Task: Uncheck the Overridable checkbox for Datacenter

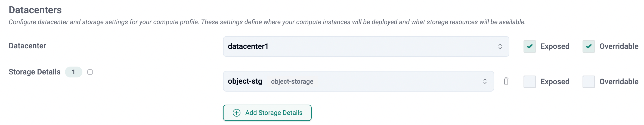Action: (x=589, y=46)
